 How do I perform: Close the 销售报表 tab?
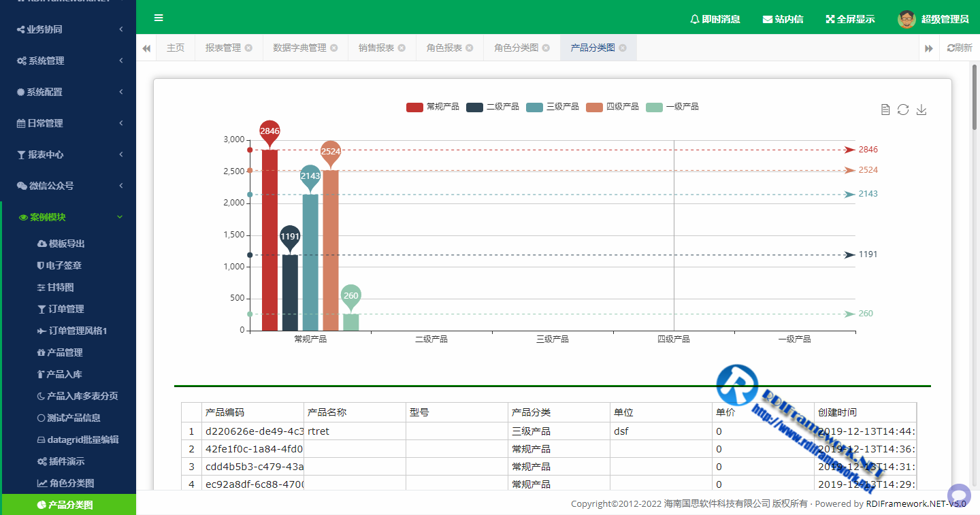(x=402, y=48)
